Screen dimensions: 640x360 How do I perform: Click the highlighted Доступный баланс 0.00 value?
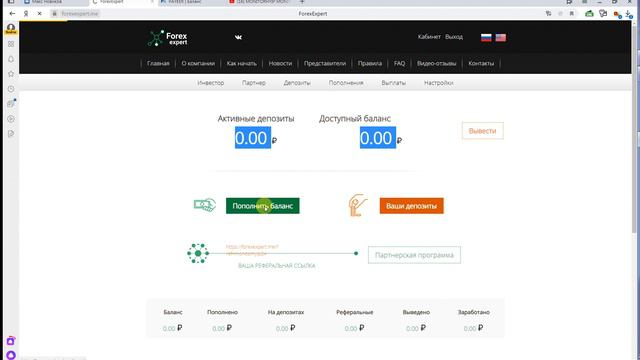point(378,138)
